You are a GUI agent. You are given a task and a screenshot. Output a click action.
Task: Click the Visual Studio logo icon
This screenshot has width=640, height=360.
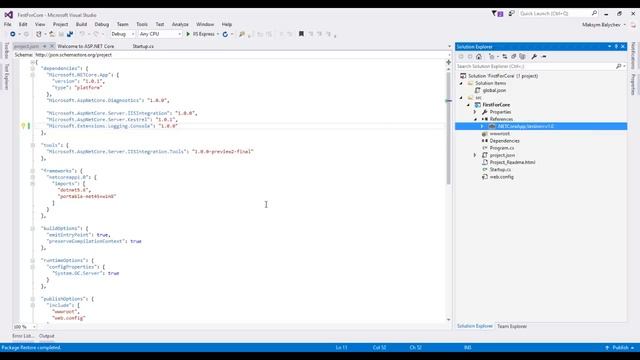tap(9, 15)
